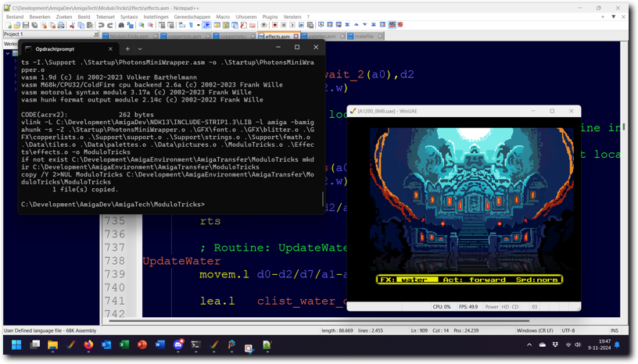Stop macro recording
638x364 pixels.
284,25
